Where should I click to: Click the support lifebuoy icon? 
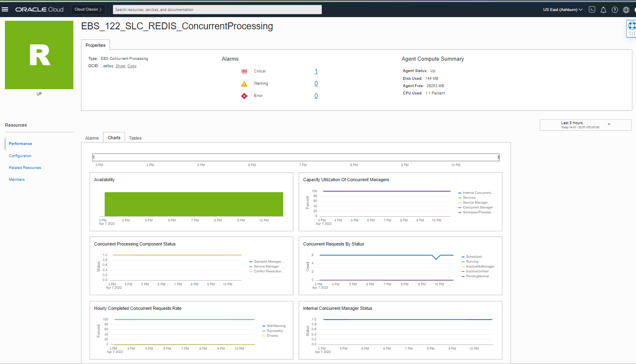pyautogui.click(x=632, y=26)
